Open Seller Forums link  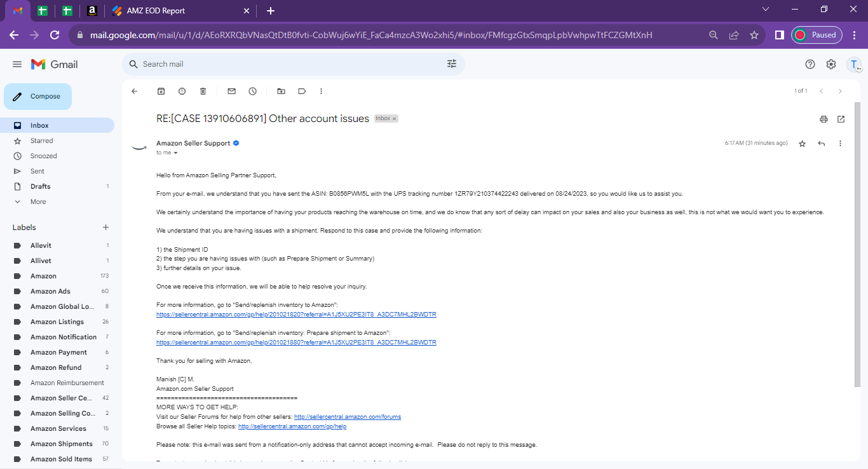point(348,417)
